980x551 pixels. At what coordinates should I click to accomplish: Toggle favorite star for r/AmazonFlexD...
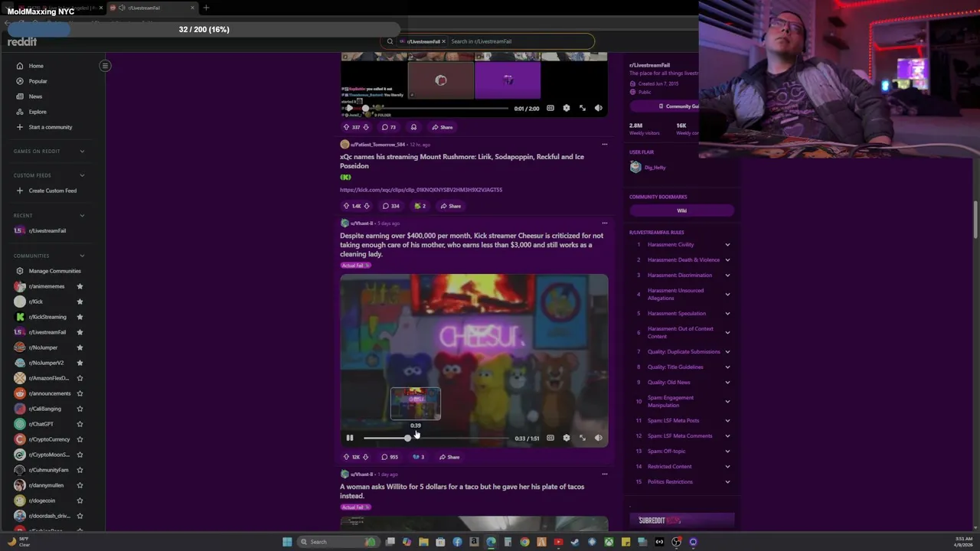pos(80,378)
